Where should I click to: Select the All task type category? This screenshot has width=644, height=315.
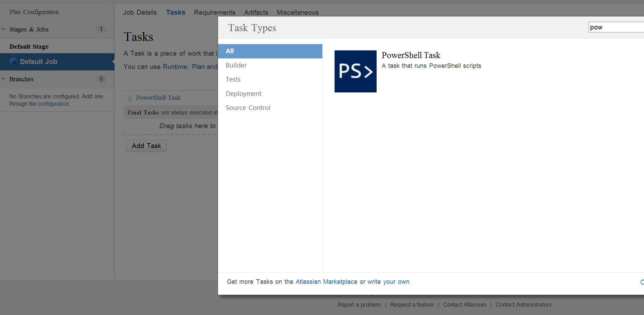270,51
